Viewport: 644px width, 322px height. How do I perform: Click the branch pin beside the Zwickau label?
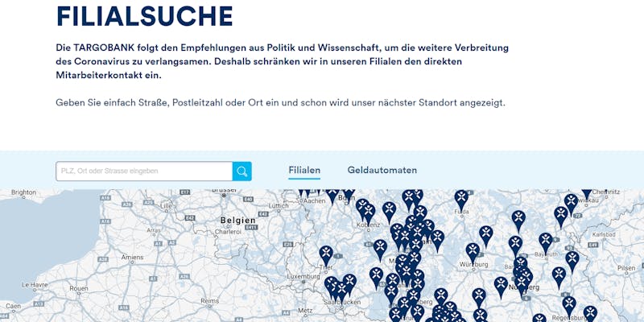[571, 204]
